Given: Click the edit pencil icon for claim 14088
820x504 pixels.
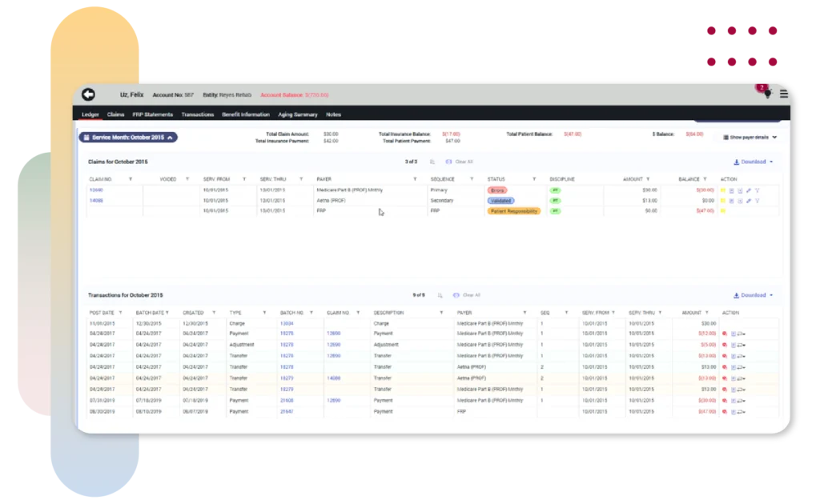Looking at the screenshot, I should pyautogui.click(x=749, y=201).
